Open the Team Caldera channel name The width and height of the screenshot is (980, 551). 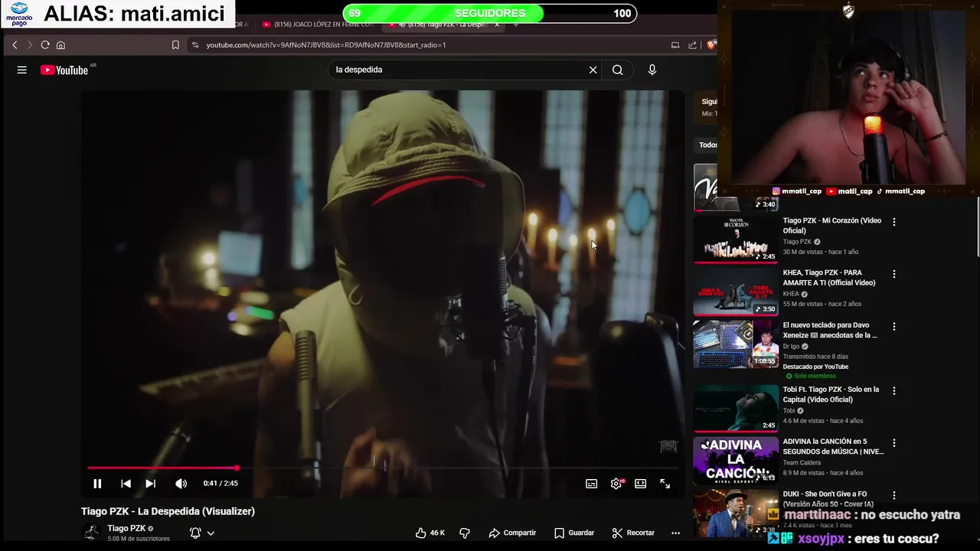tap(802, 463)
